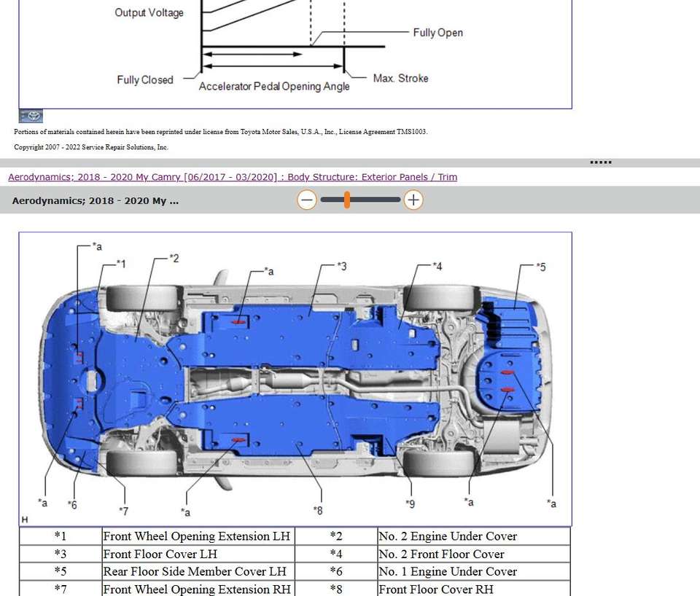Click the Toyota logo icon
This screenshot has width=700, height=596.
point(31,117)
